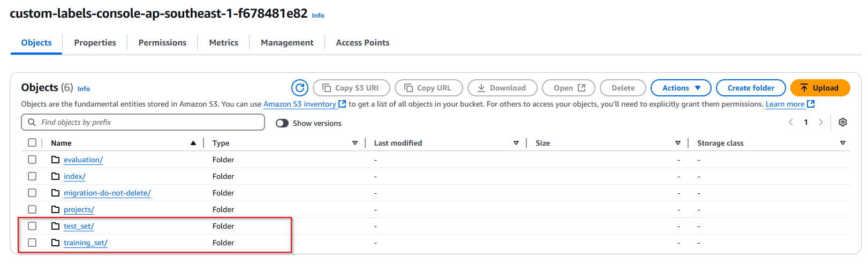This screenshot has height=264, width=868.
Task: Switch to the Permissions tab
Action: tap(163, 43)
